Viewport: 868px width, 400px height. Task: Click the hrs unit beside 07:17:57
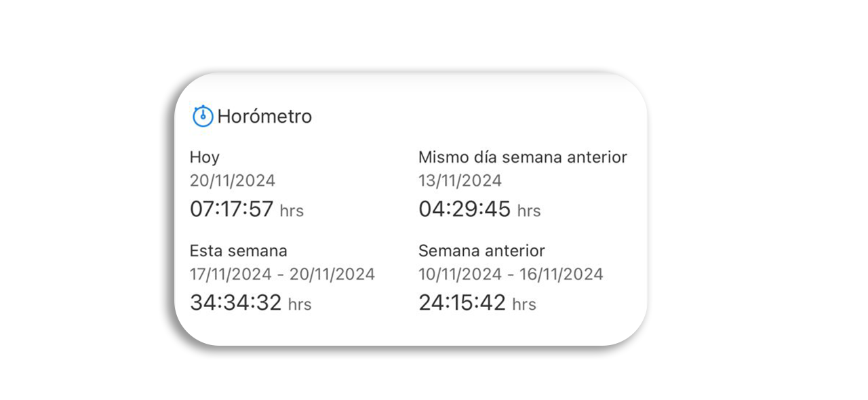point(292,211)
